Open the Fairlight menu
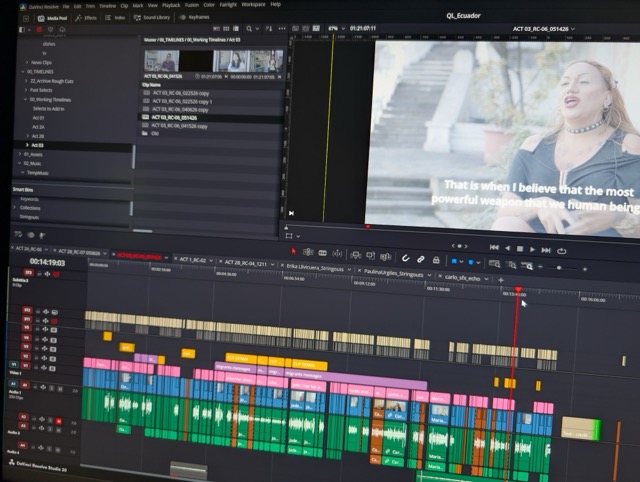Screen dimensions: 640x482 pos(228,5)
